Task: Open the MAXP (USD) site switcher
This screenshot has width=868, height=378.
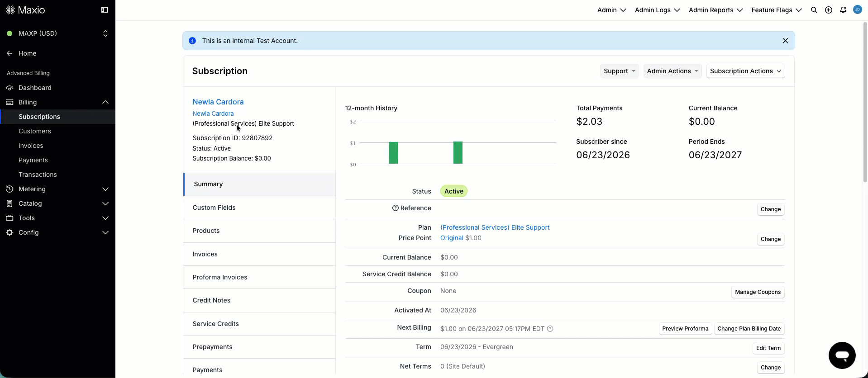Action: coord(57,33)
